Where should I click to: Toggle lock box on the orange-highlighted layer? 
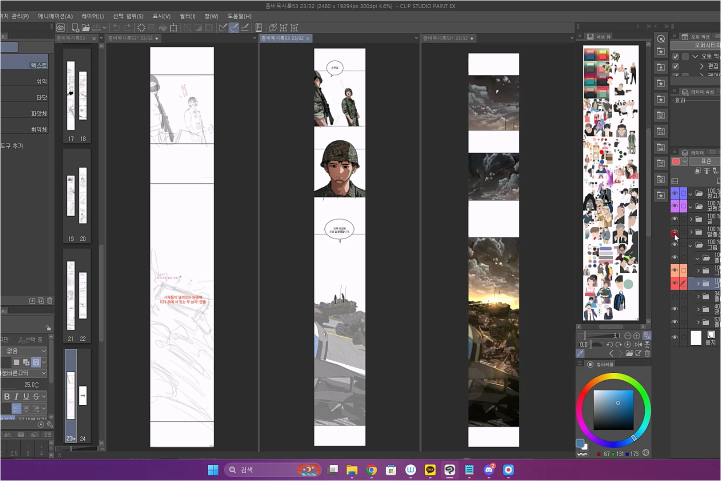tap(683, 270)
